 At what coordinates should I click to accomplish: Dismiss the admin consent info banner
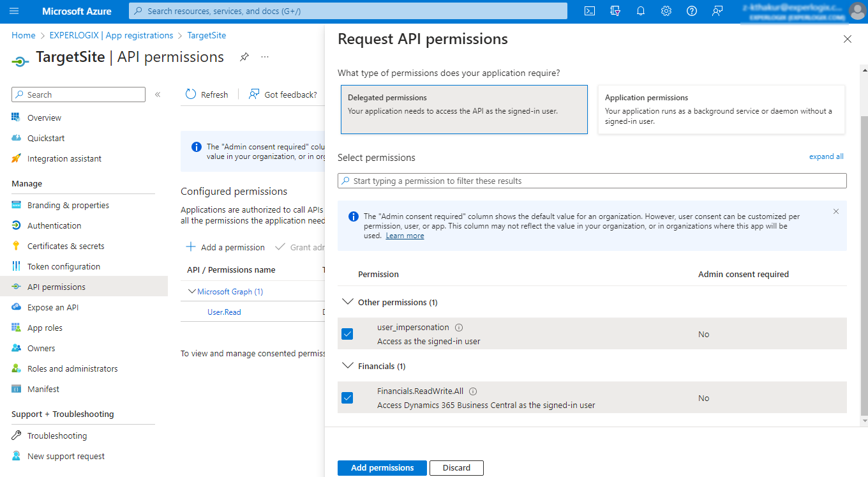836,211
